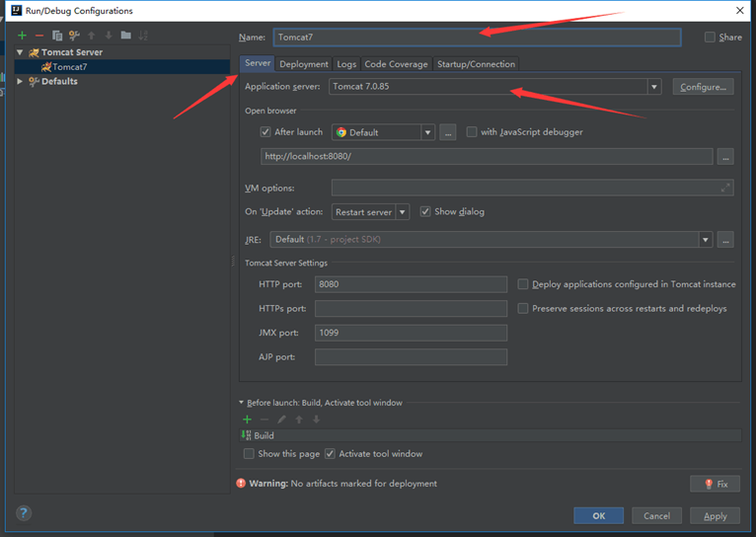Screen dimensions: 756x537
Task: Open the Application server dropdown
Action: 654,87
